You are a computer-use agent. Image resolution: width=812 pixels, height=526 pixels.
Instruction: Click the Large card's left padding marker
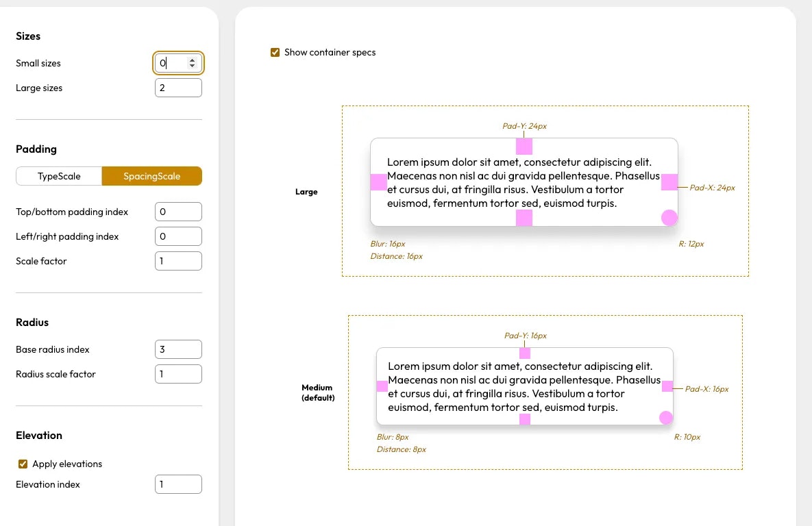pos(378,182)
